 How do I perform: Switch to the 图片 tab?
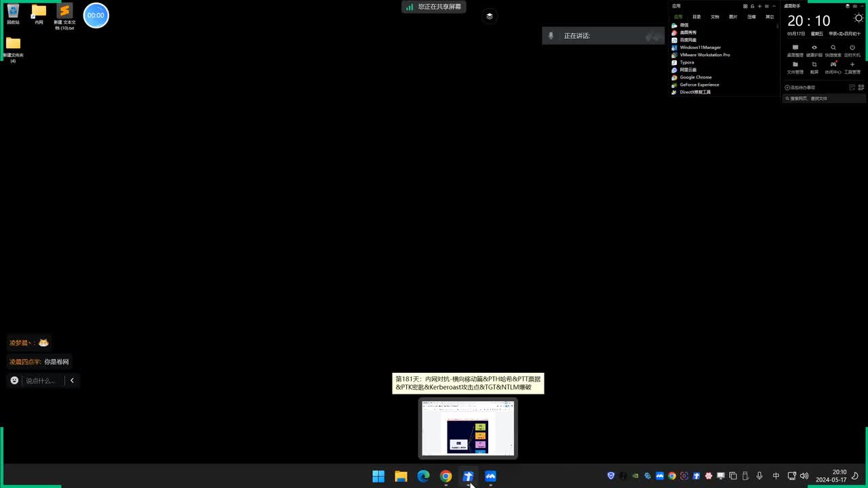coord(733,17)
